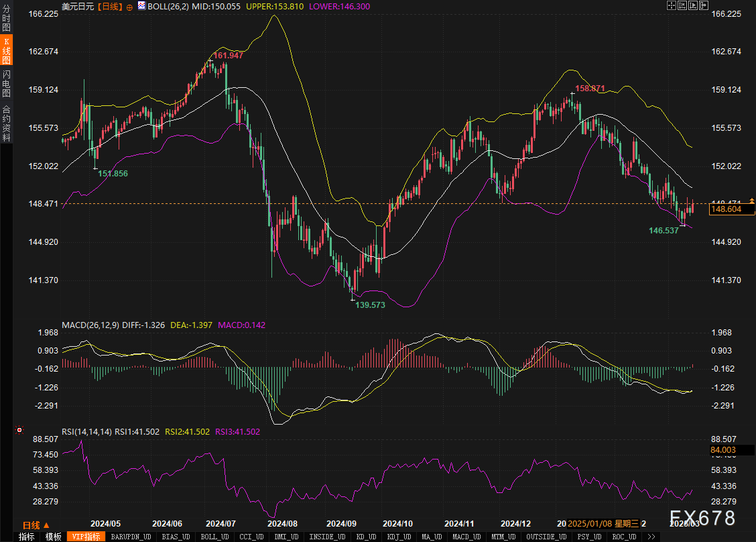
Task: Click the 模板 button in bottom bar
Action: coord(54,537)
